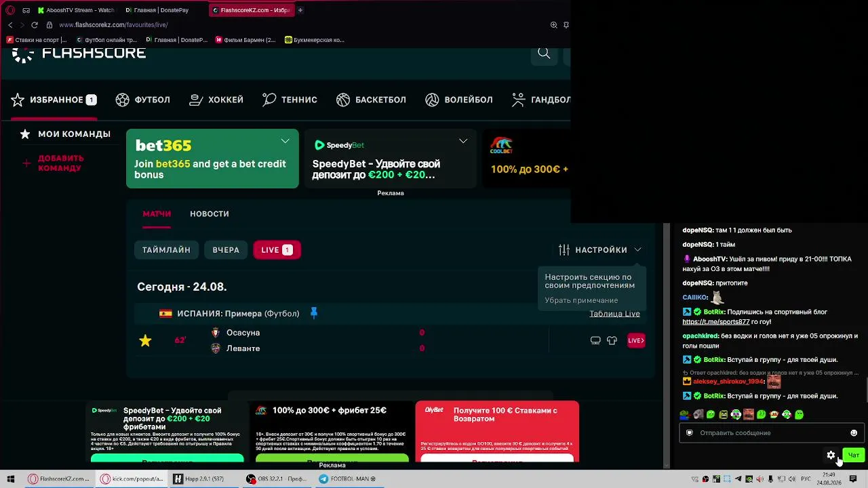Click the Levante team crest

pos(216,348)
